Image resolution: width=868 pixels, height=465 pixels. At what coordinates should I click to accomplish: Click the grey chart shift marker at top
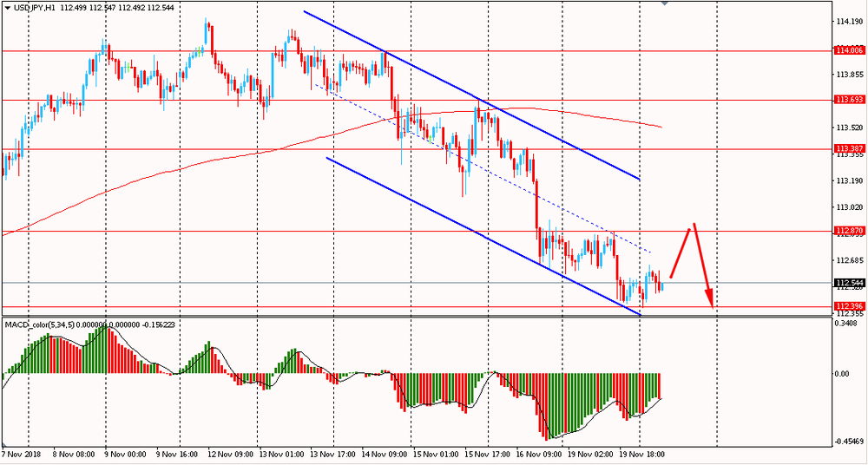(665, 3)
